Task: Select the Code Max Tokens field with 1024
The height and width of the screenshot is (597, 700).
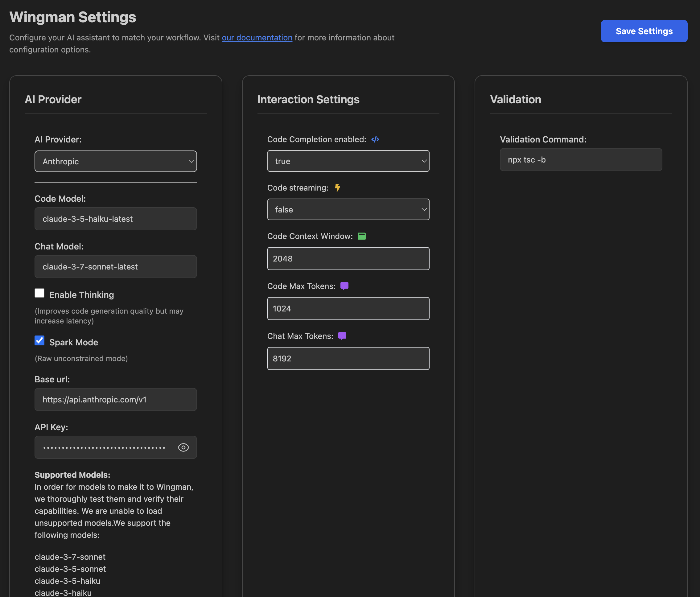Action: (x=348, y=309)
